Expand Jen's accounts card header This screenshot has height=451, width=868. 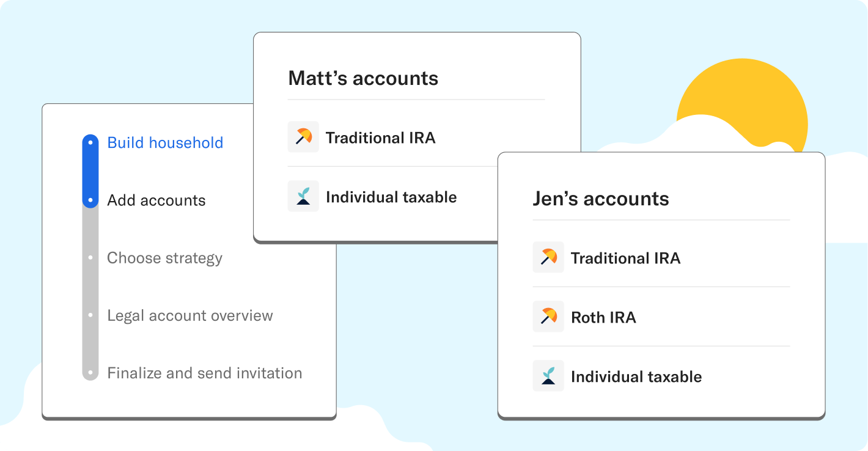click(601, 198)
